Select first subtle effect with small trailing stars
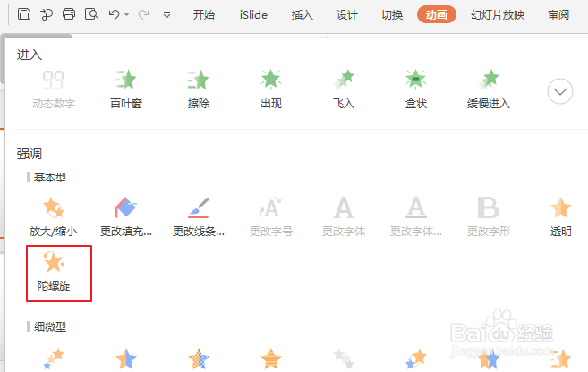The image size is (588, 372). point(54,359)
